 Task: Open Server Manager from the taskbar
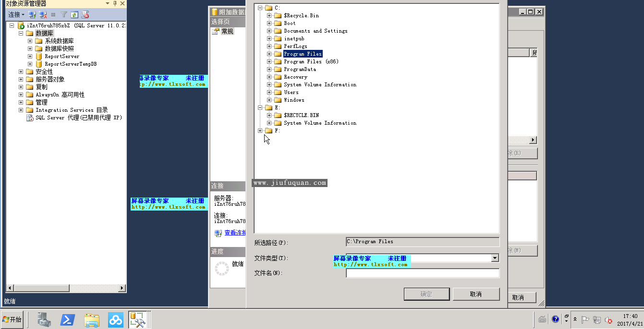[44, 320]
